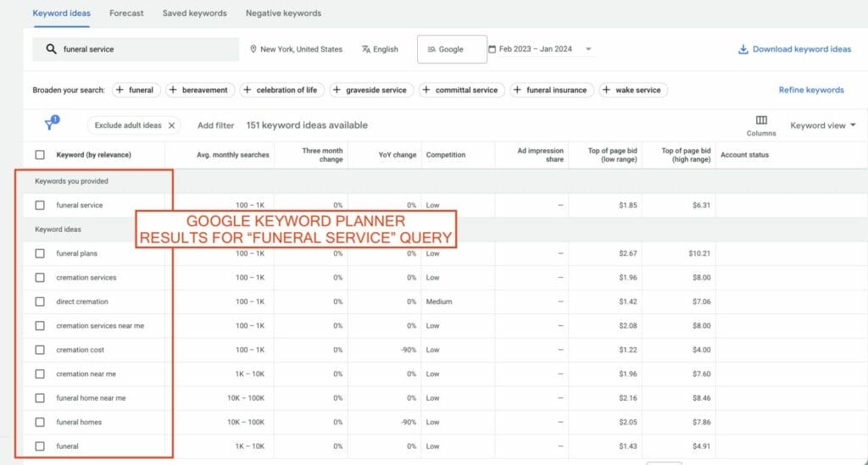Screen dimensions: 868x465
Task: Click the Feb 2023 – Jan 2024 date text
Action: [536, 49]
